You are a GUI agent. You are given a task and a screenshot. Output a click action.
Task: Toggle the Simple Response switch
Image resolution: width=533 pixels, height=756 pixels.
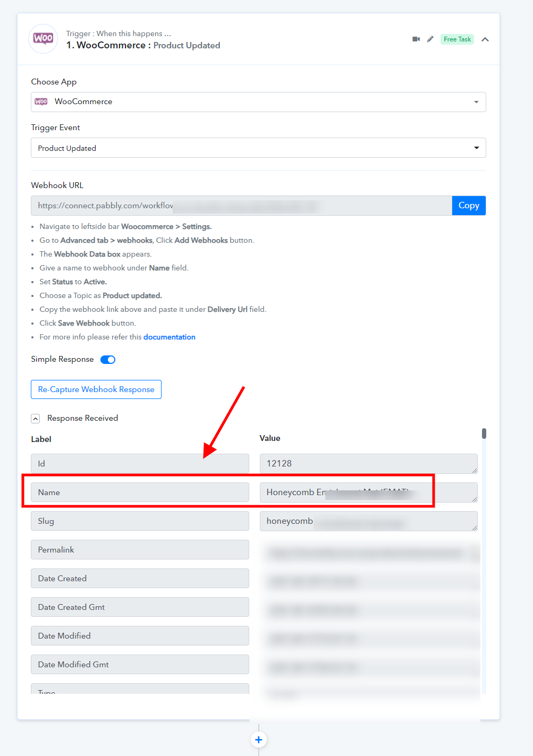pos(108,360)
